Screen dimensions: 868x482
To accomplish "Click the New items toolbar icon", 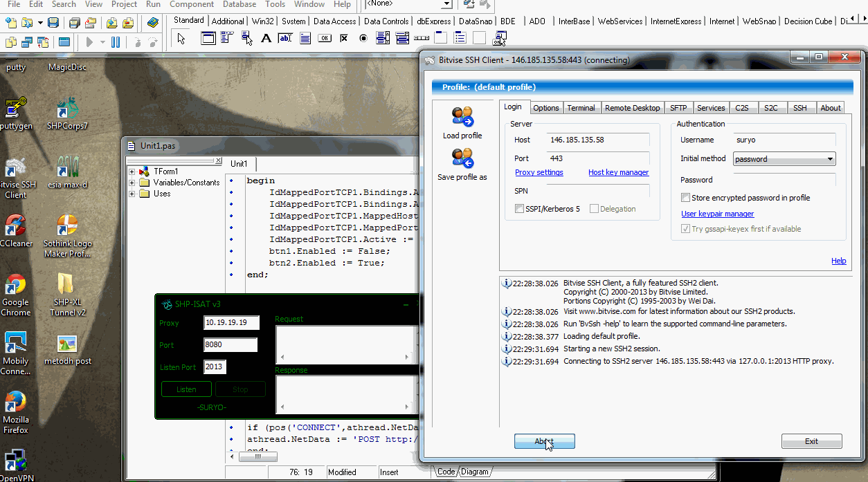I will 10,23.
